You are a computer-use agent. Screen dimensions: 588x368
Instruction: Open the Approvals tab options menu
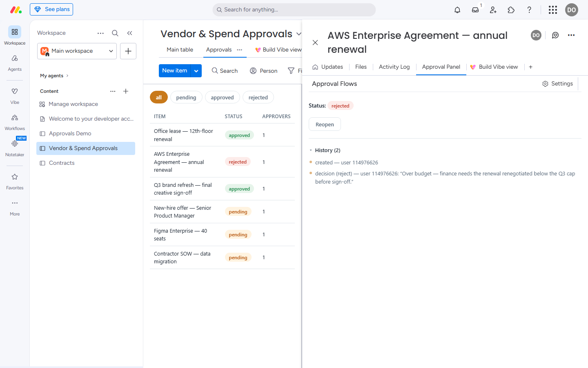click(x=240, y=50)
